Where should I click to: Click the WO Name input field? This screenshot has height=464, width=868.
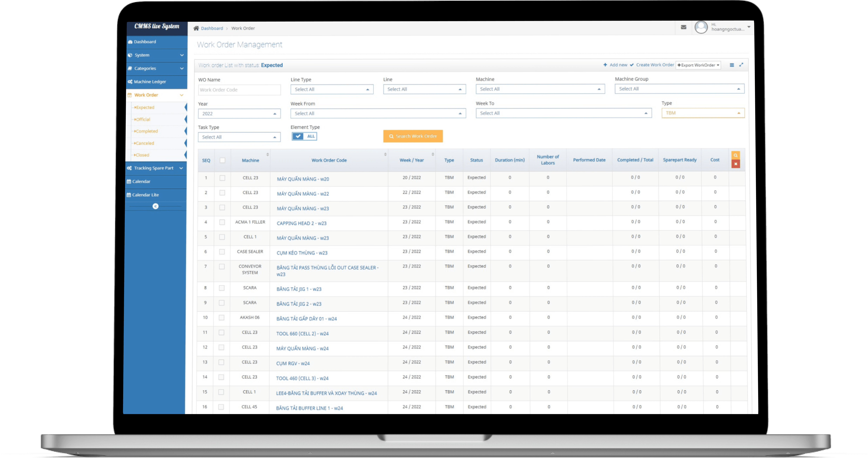pos(239,90)
